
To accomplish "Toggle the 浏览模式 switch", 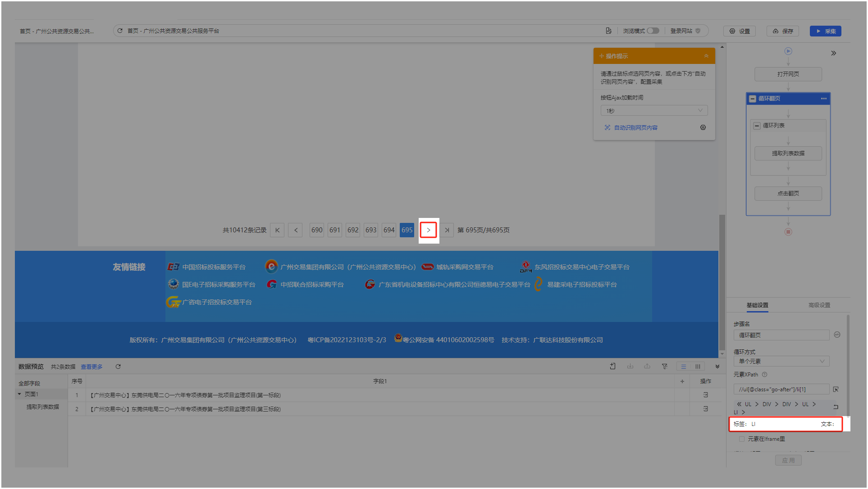I will point(653,31).
